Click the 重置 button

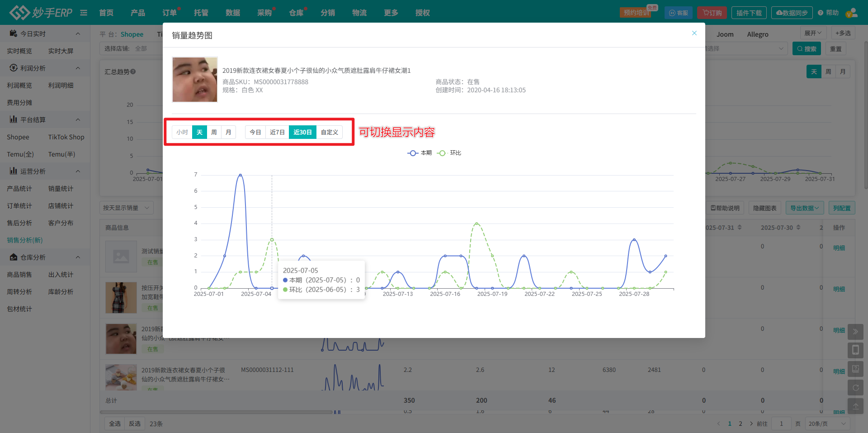pos(835,48)
